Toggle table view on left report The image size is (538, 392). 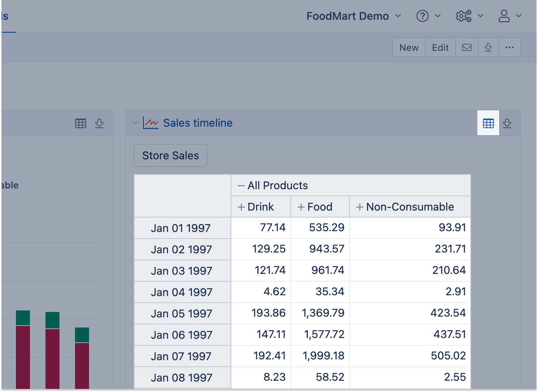[80, 123]
